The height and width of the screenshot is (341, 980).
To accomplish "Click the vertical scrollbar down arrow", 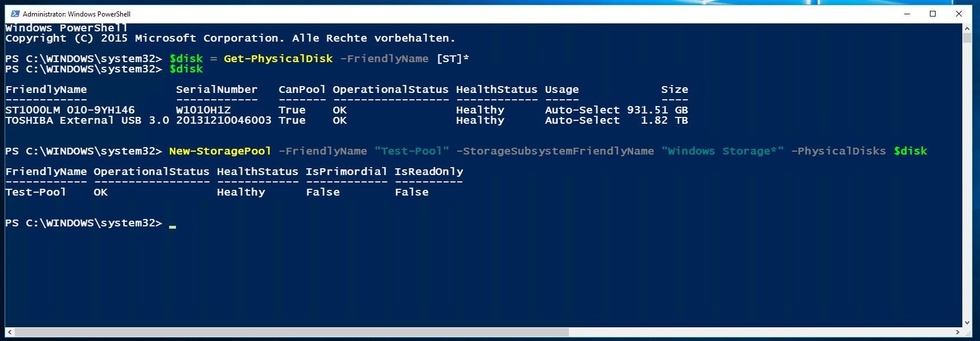I will pos(967,323).
